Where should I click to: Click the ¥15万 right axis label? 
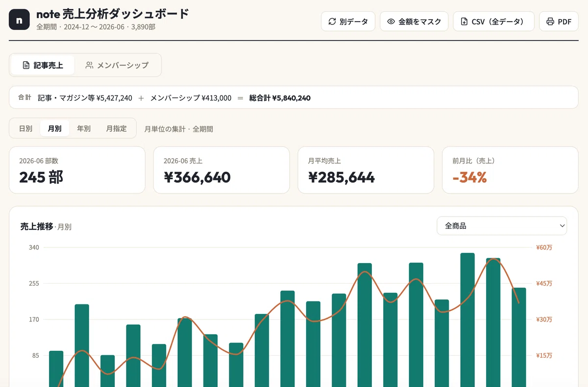tap(544, 356)
